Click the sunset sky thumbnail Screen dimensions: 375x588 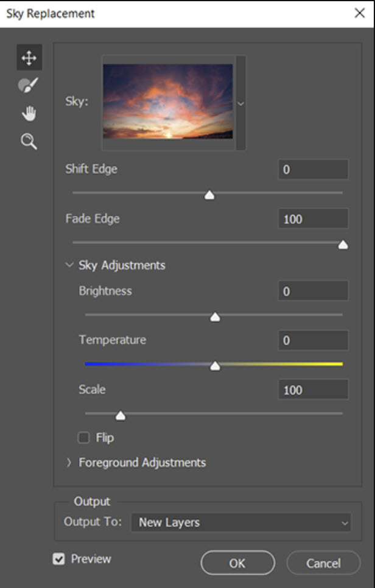[168, 102]
